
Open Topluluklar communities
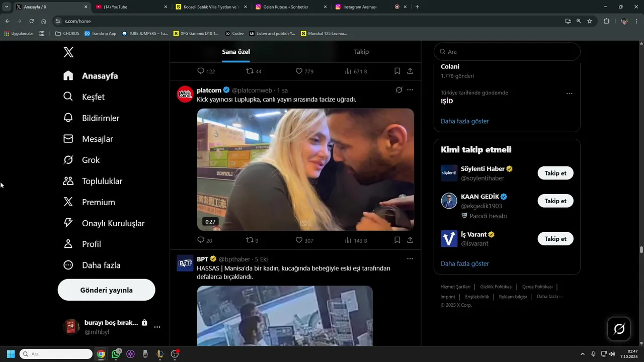point(93,181)
